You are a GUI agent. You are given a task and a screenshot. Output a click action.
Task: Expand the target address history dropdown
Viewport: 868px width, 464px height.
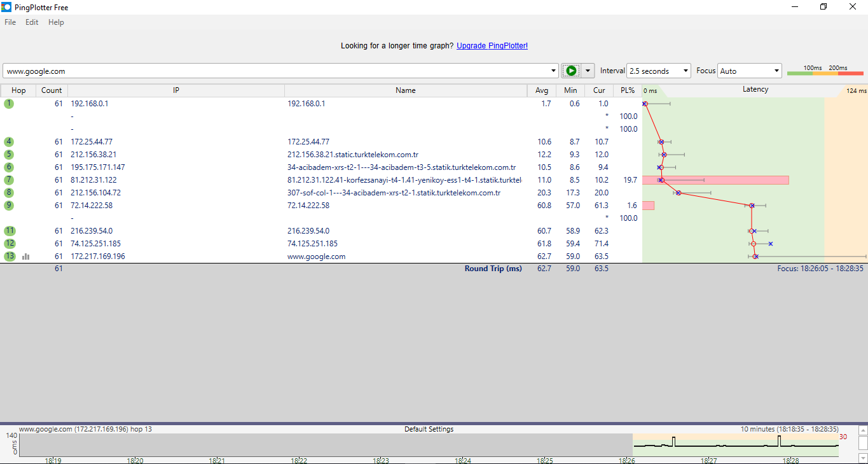[x=553, y=71]
